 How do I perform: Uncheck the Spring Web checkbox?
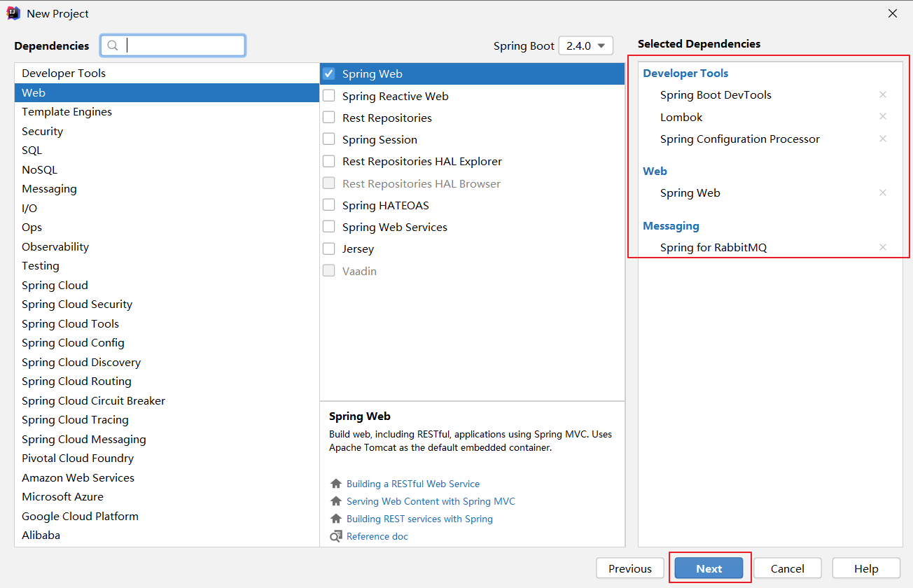pyautogui.click(x=329, y=73)
